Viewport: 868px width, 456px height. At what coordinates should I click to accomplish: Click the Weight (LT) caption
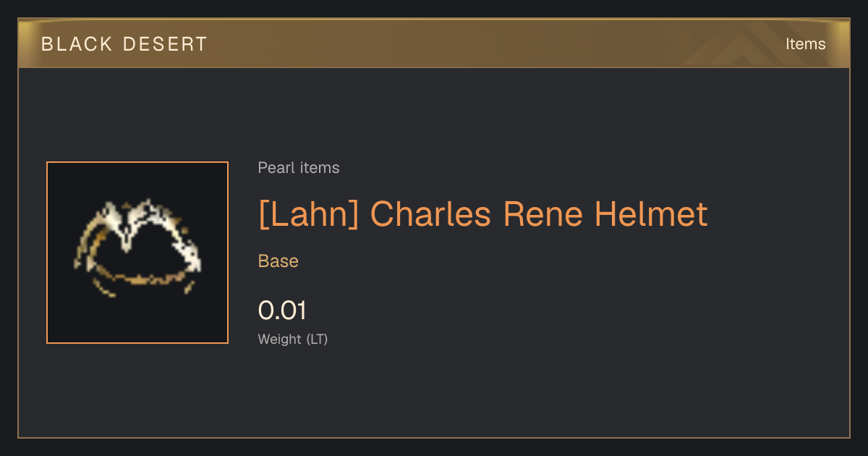point(293,339)
